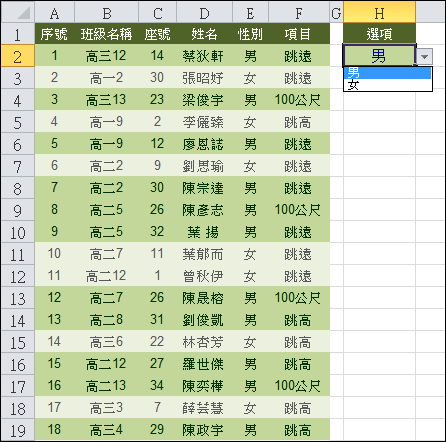This screenshot has width=446, height=442.
Task: Select column C header
Action: coord(157,13)
